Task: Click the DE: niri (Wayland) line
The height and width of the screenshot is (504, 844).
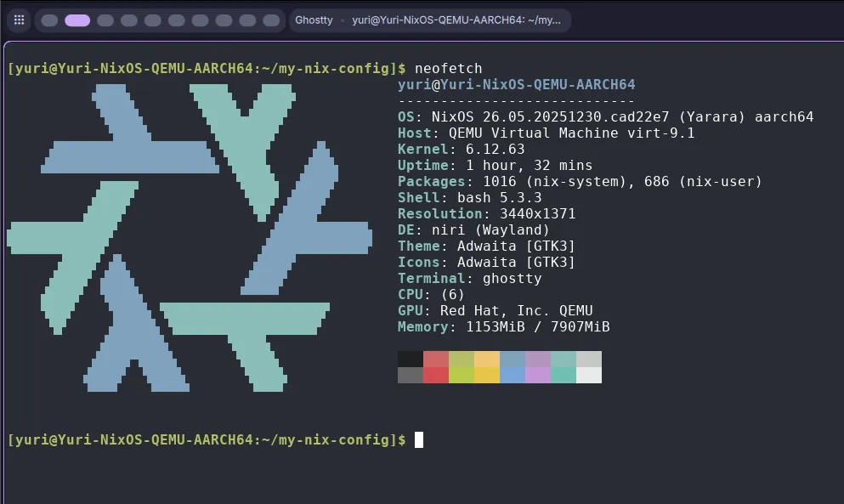Action: point(473,230)
